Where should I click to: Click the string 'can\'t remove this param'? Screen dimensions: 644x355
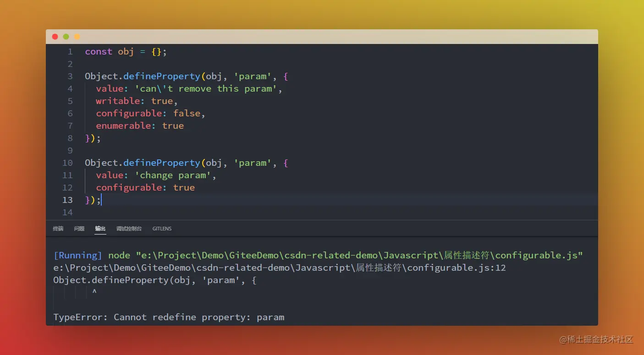(206, 88)
